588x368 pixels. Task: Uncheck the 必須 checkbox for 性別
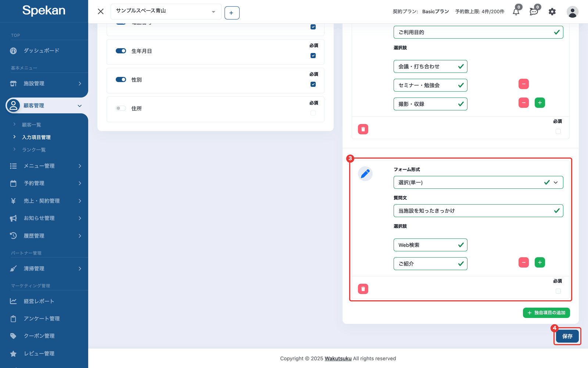pos(313,84)
